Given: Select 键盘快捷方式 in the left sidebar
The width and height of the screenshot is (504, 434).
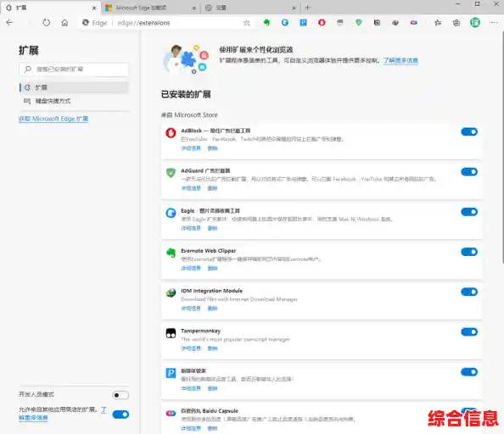Looking at the screenshot, I should (x=74, y=101).
